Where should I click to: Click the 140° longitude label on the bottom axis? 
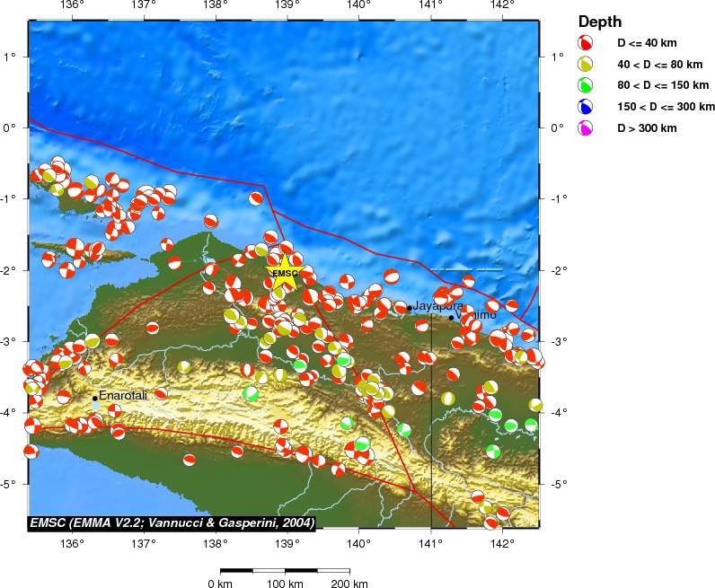coord(359,543)
